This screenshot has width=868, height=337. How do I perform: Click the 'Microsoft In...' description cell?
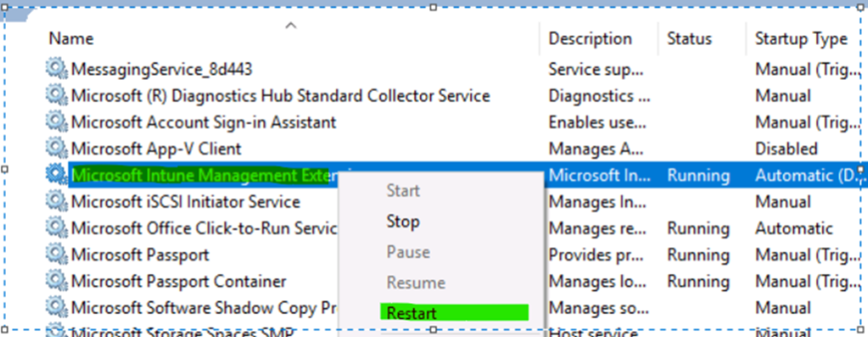click(x=598, y=175)
